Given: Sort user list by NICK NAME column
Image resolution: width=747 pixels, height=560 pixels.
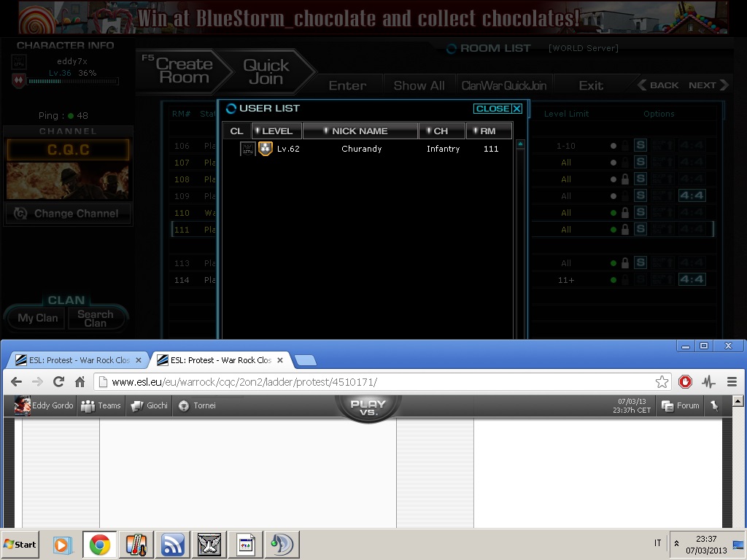Looking at the screenshot, I should 360,131.
